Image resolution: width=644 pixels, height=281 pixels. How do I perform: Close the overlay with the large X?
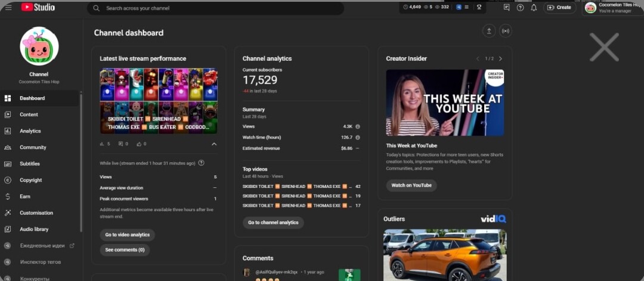(604, 47)
